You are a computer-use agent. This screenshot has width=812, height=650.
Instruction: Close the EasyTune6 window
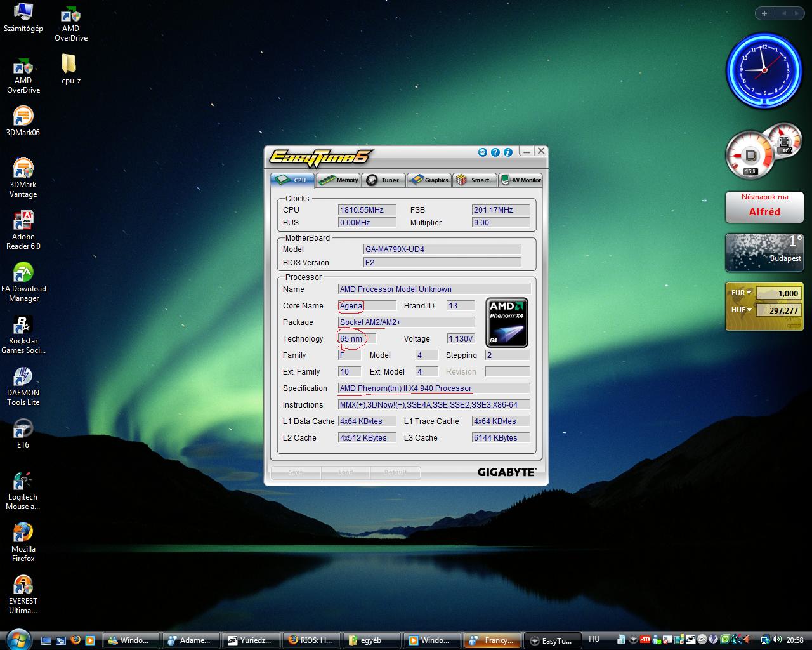540,151
